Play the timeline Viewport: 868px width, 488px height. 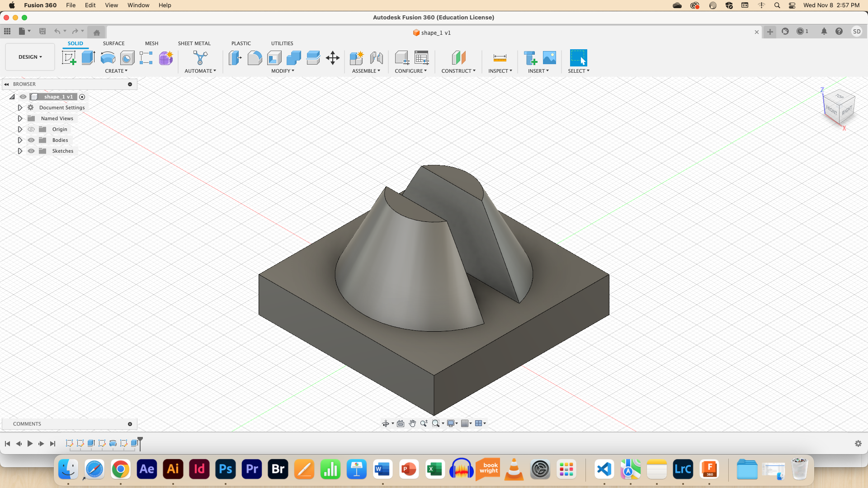tap(30, 444)
